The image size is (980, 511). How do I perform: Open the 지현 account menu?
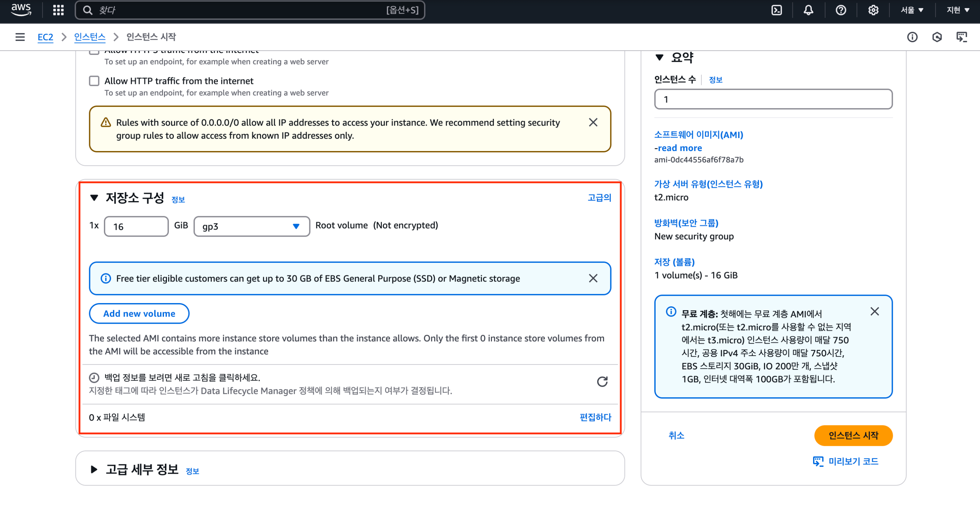click(957, 10)
